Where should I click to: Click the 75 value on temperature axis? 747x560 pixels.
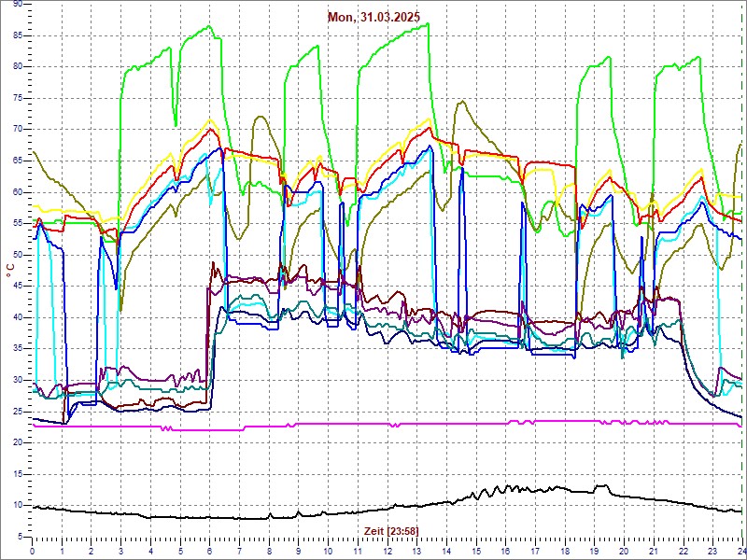(17, 99)
